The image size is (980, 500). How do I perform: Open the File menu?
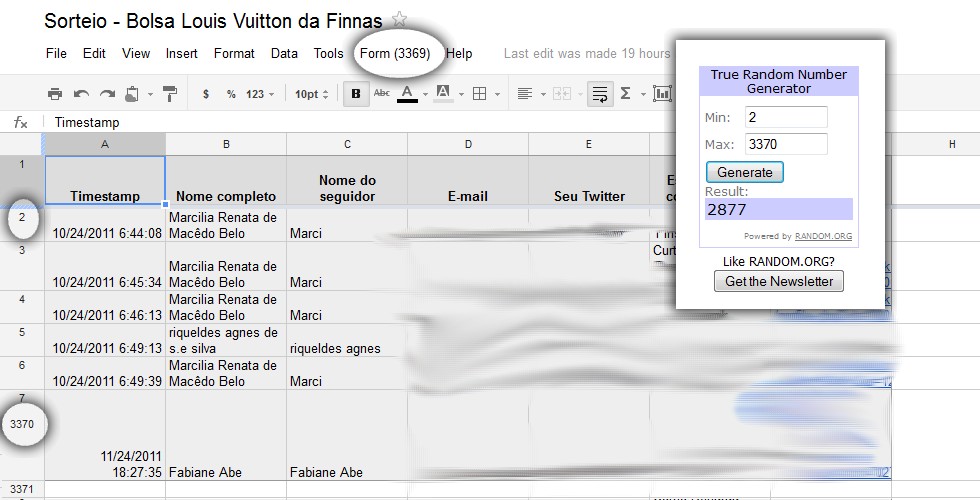pyautogui.click(x=56, y=54)
